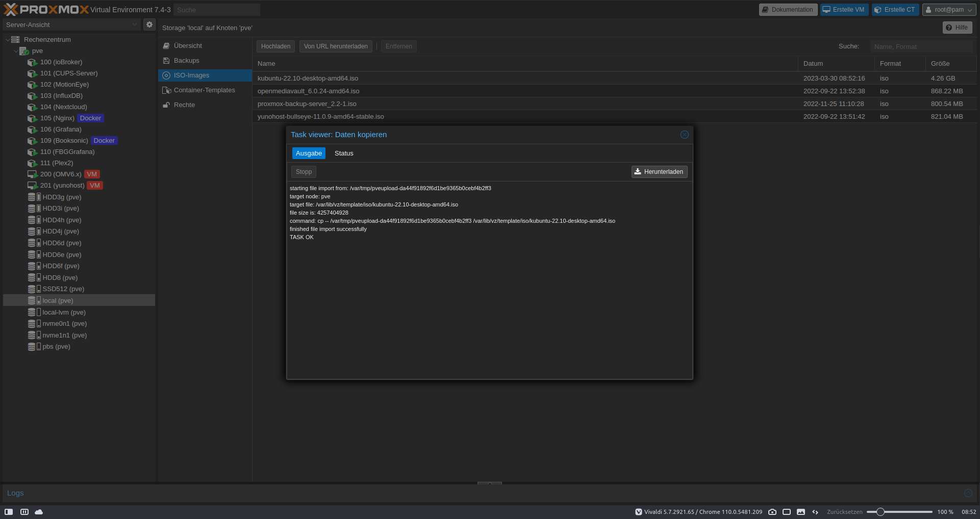Select container 100 (ioBroker) icon

tap(33, 62)
